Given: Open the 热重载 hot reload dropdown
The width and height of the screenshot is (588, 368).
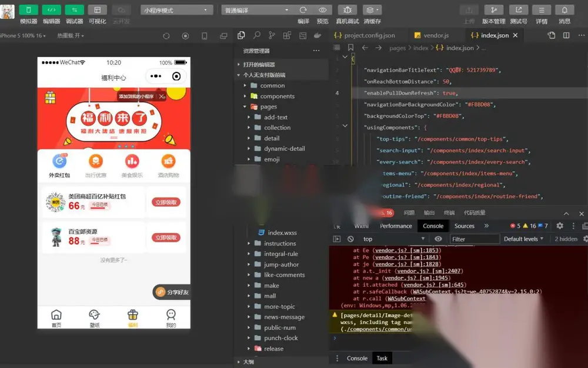Looking at the screenshot, I should coord(71,36).
